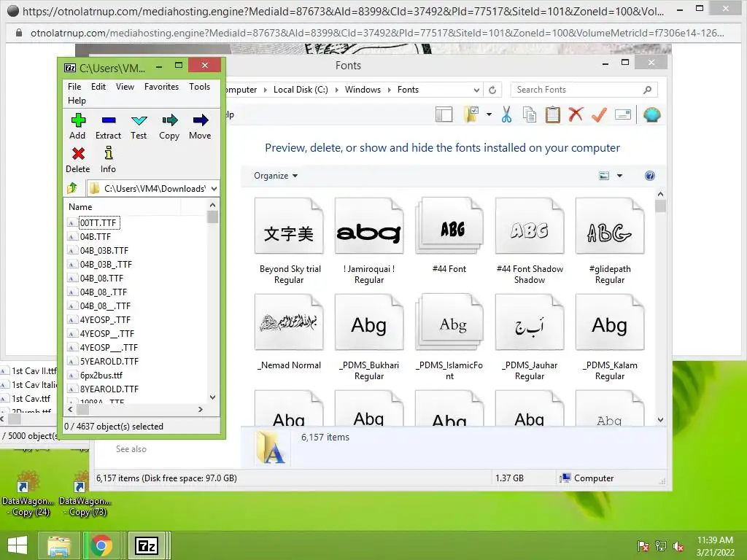Open folder options dropdown arrow in Fonts toolbar

489,114
